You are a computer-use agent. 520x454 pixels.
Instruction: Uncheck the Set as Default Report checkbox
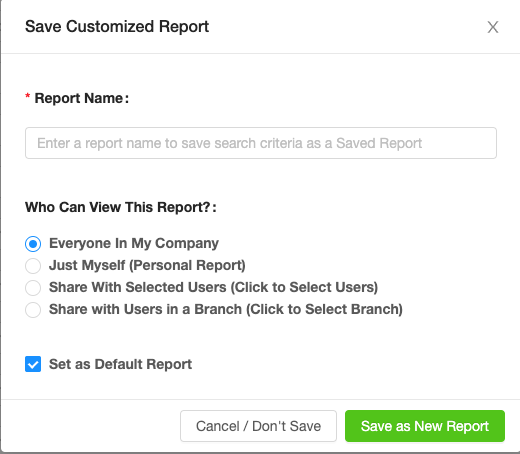33,364
